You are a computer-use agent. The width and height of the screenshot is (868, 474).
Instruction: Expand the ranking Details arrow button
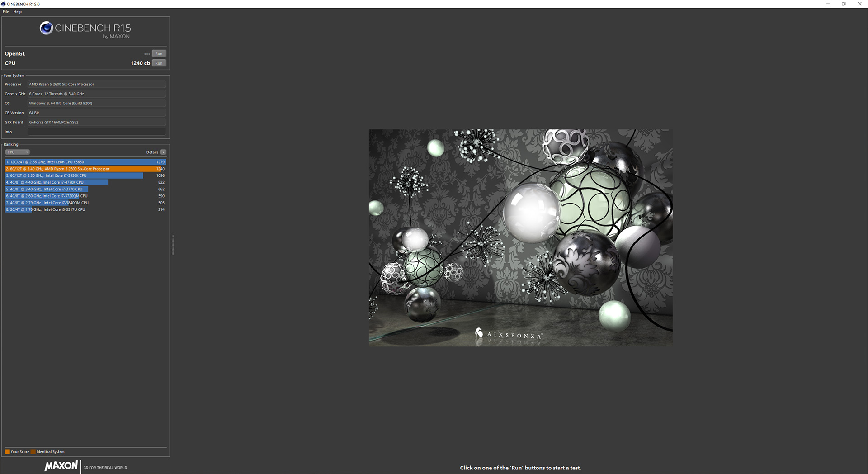(x=163, y=152)
